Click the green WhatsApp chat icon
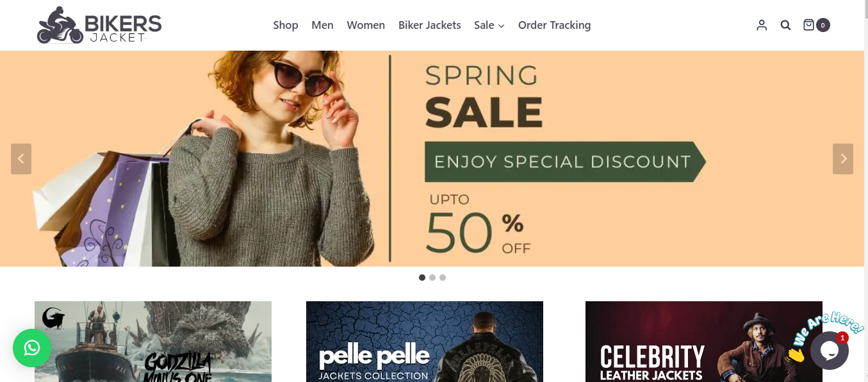 [32, 348]
